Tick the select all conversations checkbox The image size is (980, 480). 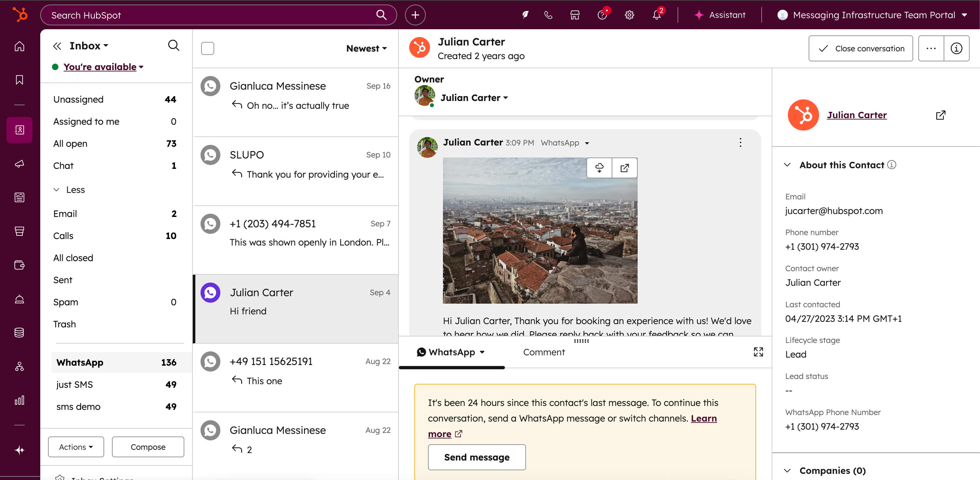coord(207,48)
